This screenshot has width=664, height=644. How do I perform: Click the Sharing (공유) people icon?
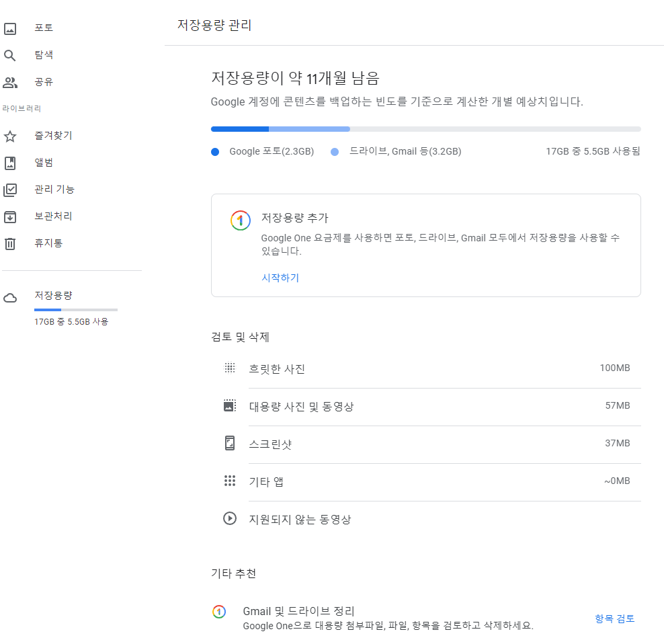9,83
